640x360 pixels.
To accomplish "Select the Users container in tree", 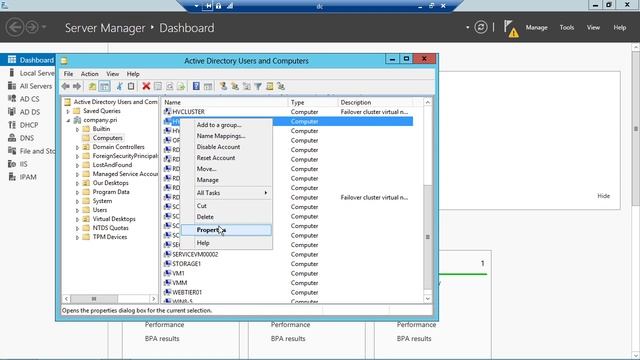I will tap(100, 210).
